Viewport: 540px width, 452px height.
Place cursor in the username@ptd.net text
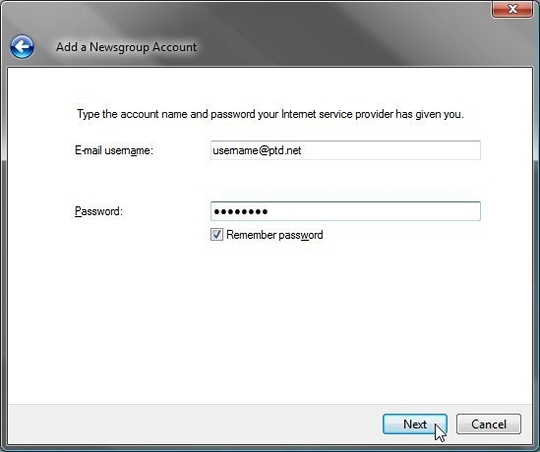click(x=257, y=151)
